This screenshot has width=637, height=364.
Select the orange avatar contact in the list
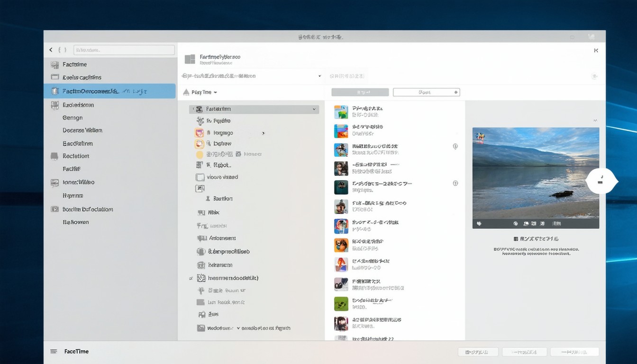(341, 245)
